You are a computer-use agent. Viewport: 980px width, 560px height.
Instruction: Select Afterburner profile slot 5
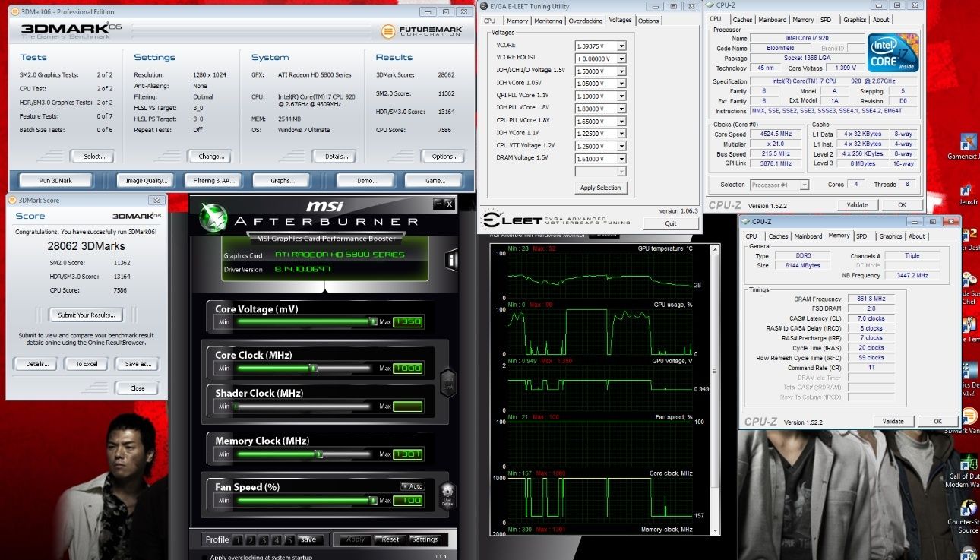pos(289,540)
